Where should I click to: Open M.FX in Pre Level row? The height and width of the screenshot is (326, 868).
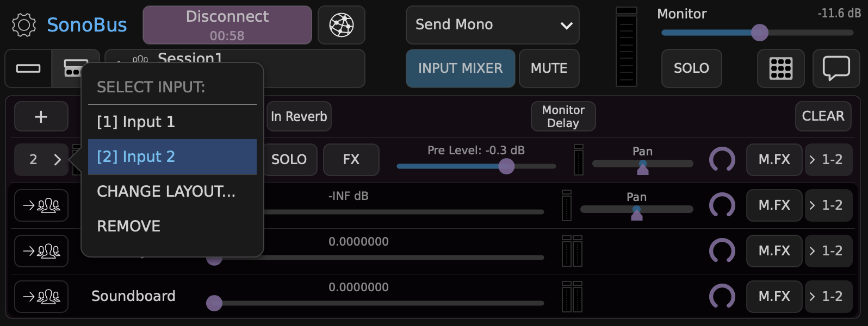(x=774, y=160)
